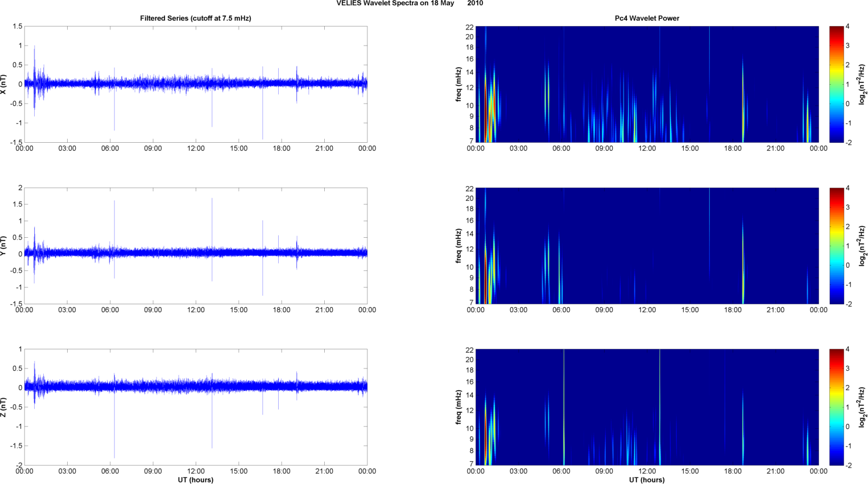Click the top wavelet panel colorbar
This screenshot has width=868, height=484.
click(836, 84)
